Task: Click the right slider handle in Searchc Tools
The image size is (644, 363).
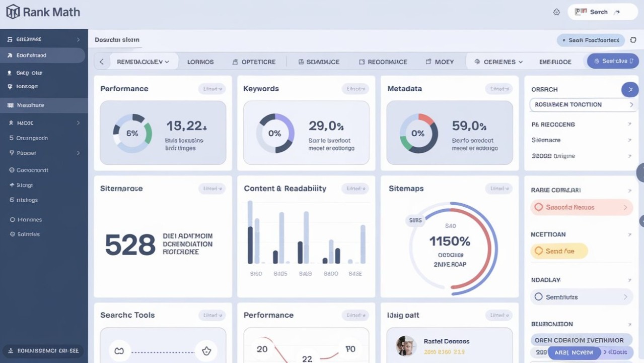Action: 206,350
